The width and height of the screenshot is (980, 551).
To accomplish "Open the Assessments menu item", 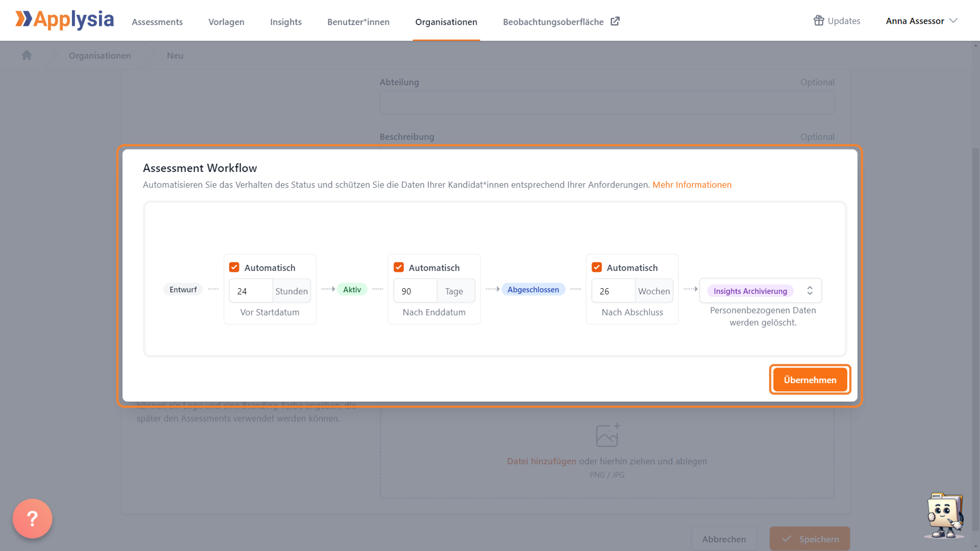I will click(157, 22).
